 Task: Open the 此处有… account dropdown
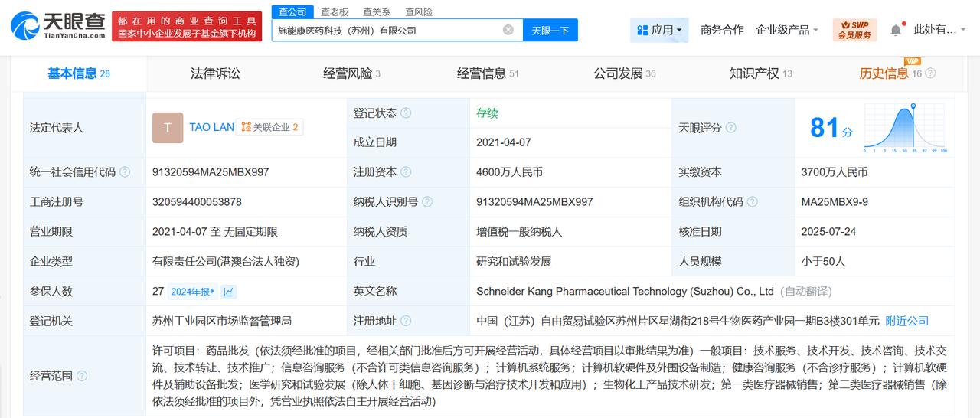[x=941, y=30]
